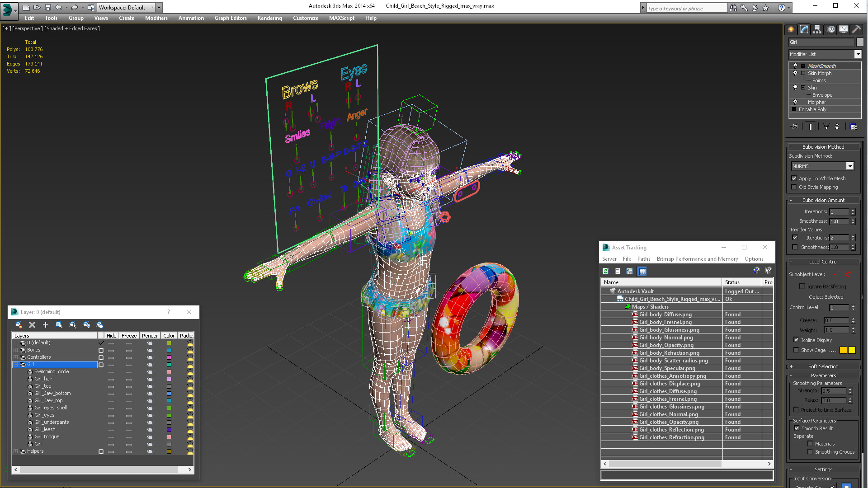Open the Utilities hammer panel tab

(x=856, y=29)
